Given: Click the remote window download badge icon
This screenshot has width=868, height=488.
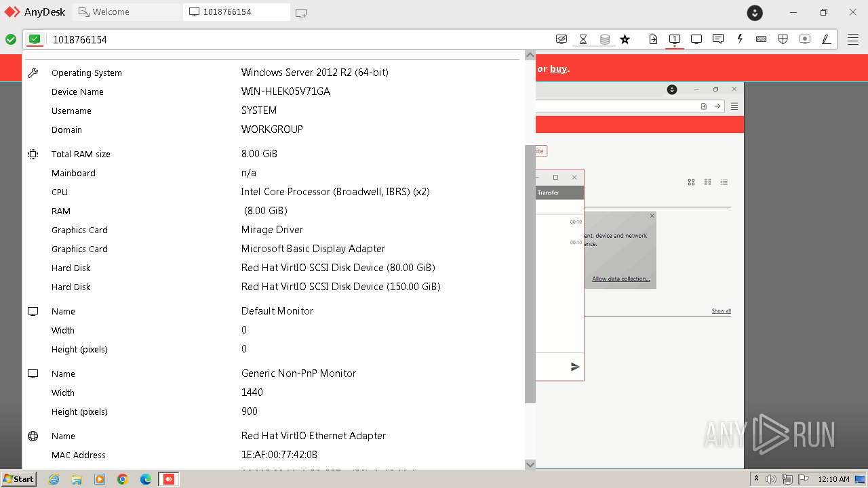Looking at the screenshot, I should (x=671, y=89).
